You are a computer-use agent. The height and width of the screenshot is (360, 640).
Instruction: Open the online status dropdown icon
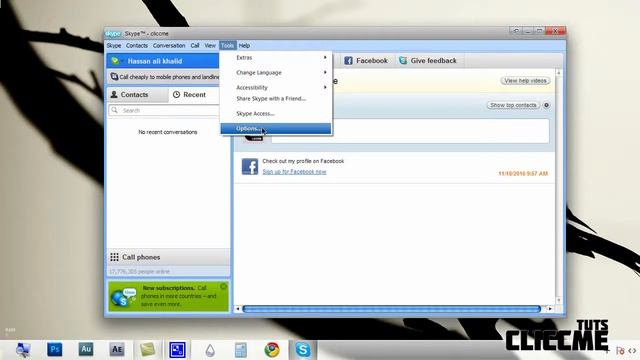click(117, 61)
